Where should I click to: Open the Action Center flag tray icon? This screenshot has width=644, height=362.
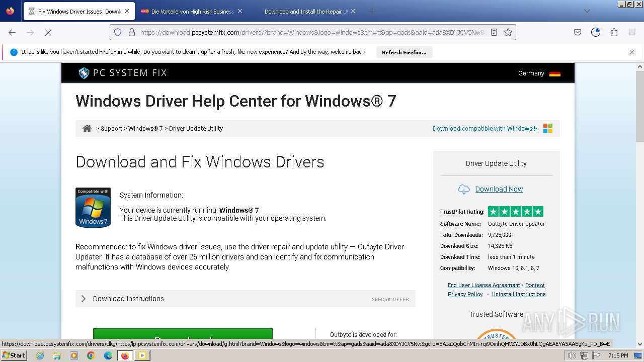[x=595, y=355]
